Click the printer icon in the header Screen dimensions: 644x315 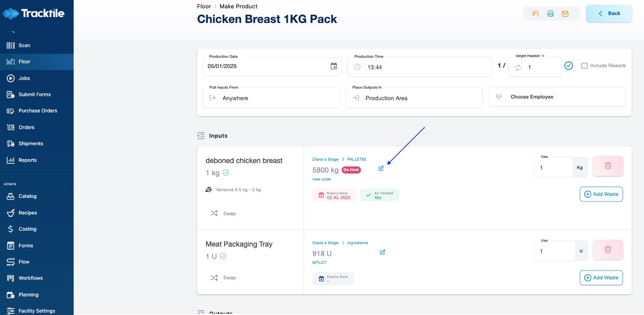(x=551, y=13)
